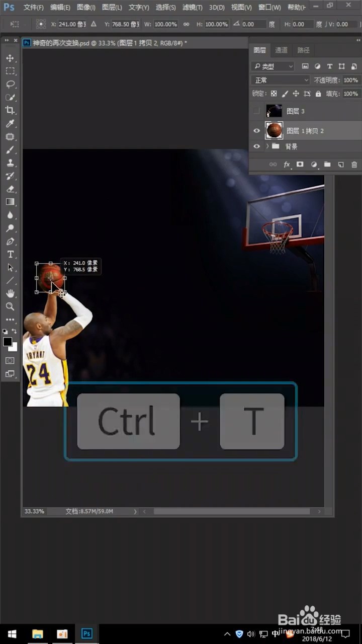Expand the 背景 layer group
The width and height of the screenshot is (362, 644).
click(267, 146)
